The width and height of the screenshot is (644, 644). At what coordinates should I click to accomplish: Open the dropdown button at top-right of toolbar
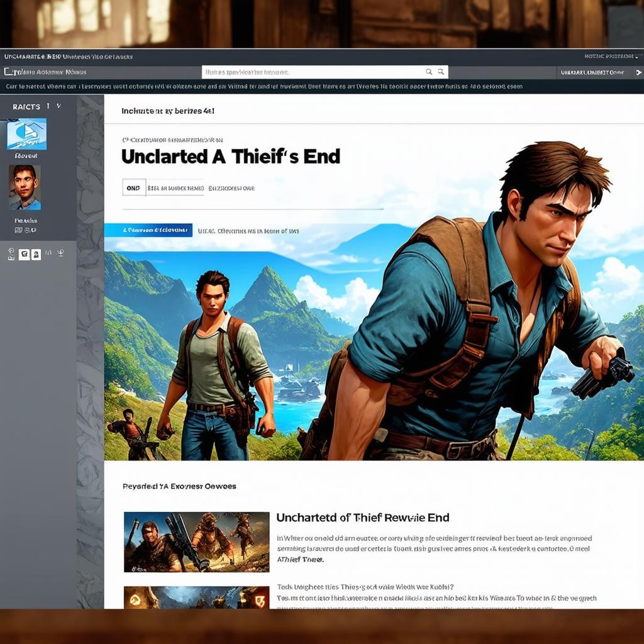tap(594, 73)
